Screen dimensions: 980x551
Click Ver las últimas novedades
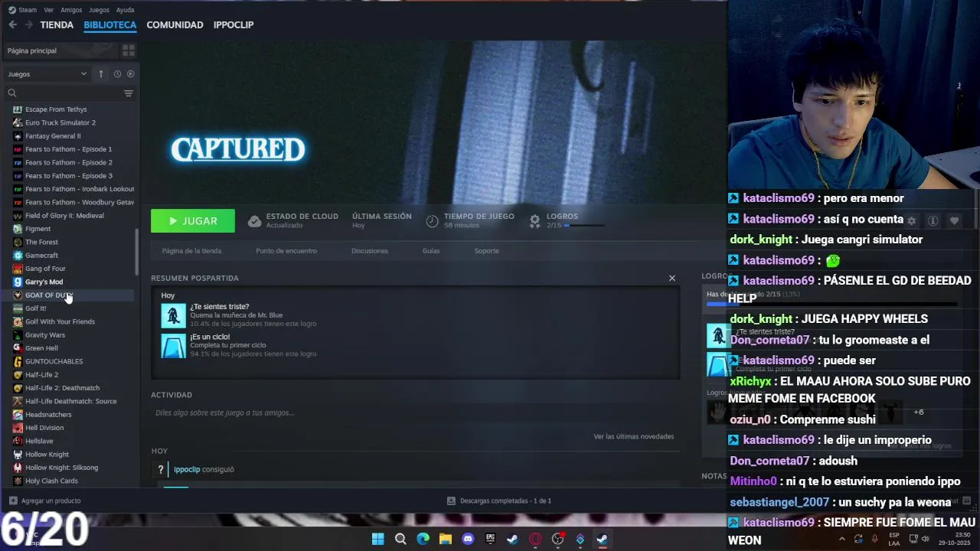tap(634, 436)
